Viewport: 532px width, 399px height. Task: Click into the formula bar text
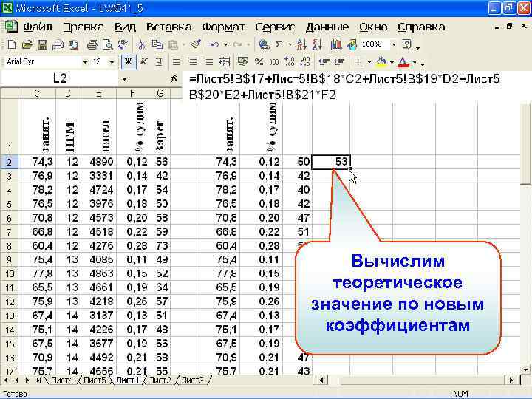pyautogui.click(x=346, y=87)
